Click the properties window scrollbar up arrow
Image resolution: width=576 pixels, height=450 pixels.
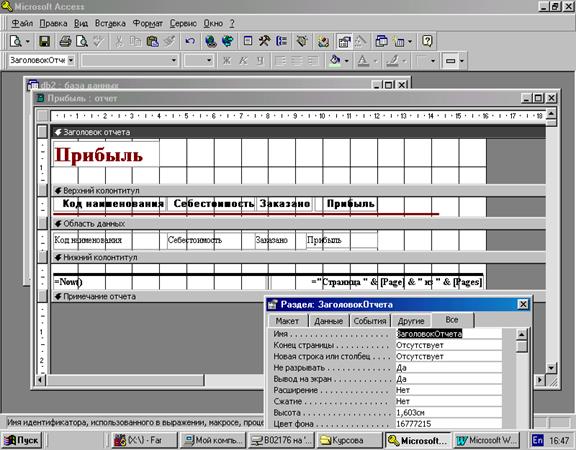(522, 334)
